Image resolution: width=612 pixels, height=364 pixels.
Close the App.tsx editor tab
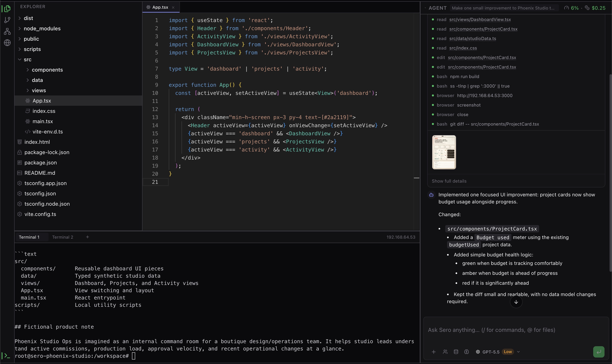173,7
